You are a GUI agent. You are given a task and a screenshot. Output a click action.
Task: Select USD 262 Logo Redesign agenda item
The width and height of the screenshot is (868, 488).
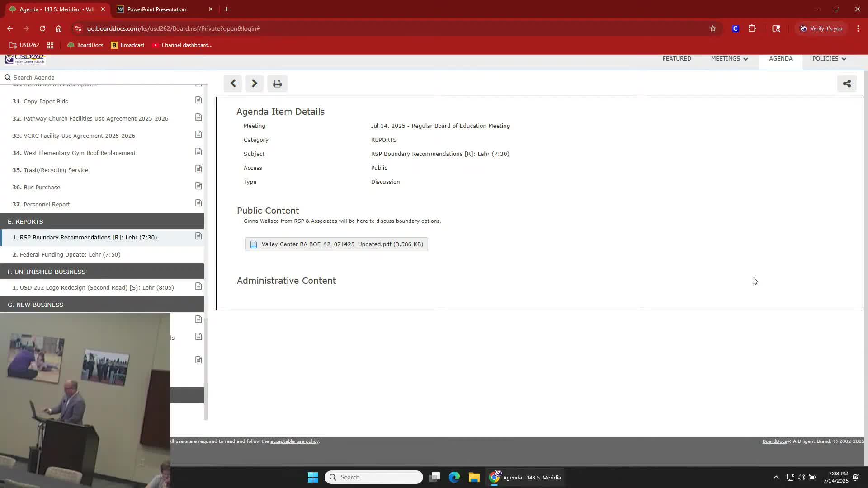click(96, 287)
